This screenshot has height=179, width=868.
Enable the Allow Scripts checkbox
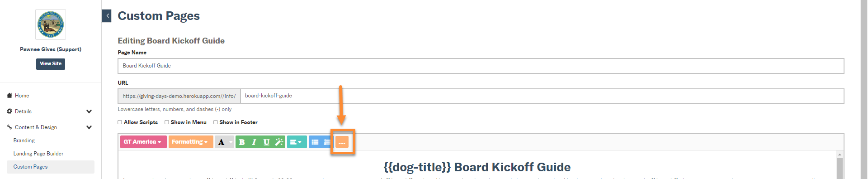pos(120,122)
